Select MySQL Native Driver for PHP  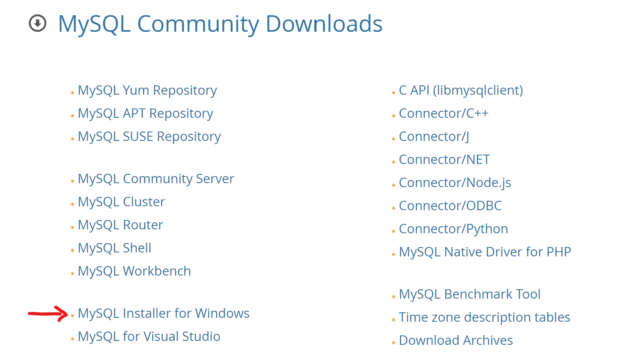(485, 252)
